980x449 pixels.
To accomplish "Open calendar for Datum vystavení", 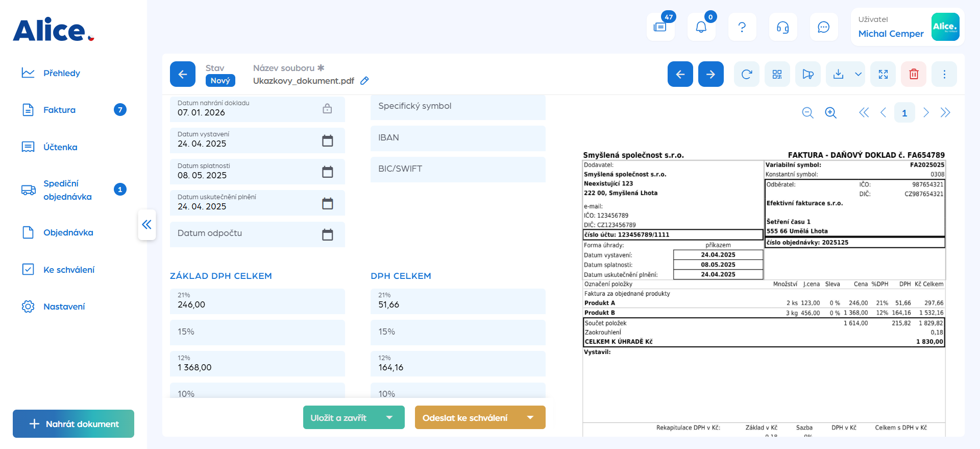I will pyautogui.click(x=328, y=140).
